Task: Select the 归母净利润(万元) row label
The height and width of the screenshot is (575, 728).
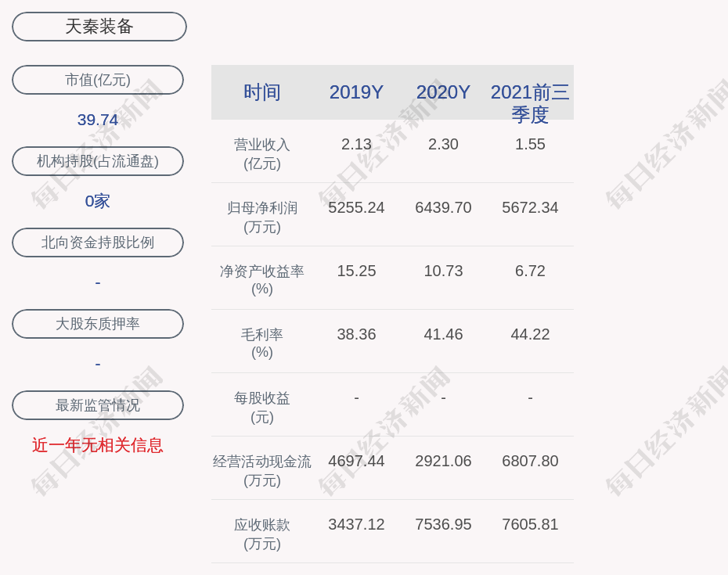Action: tap(261, 217)
